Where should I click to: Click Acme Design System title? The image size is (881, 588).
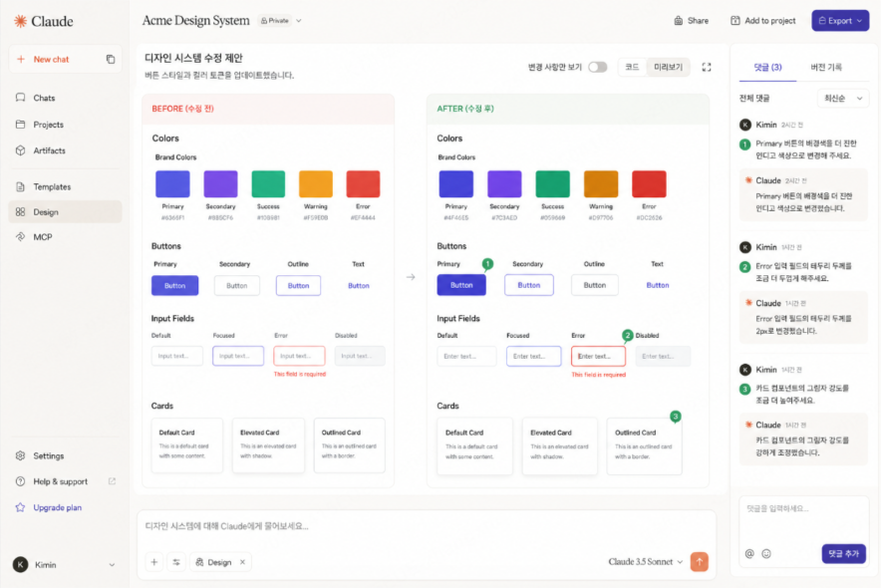195,21
